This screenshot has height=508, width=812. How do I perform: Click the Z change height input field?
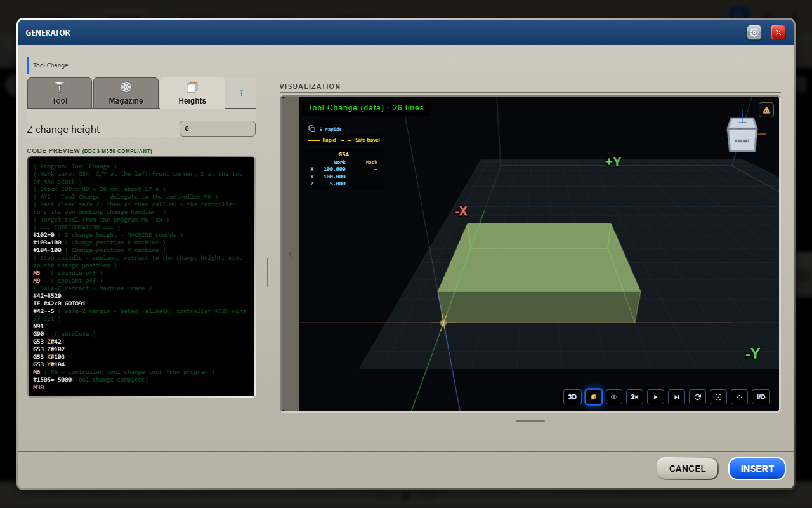[218, 129]
